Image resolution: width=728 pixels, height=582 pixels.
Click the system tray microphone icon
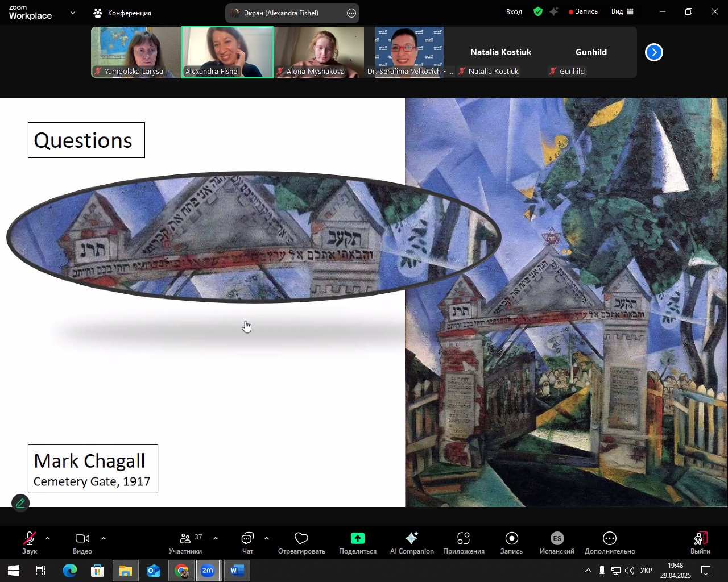[602, 571]
